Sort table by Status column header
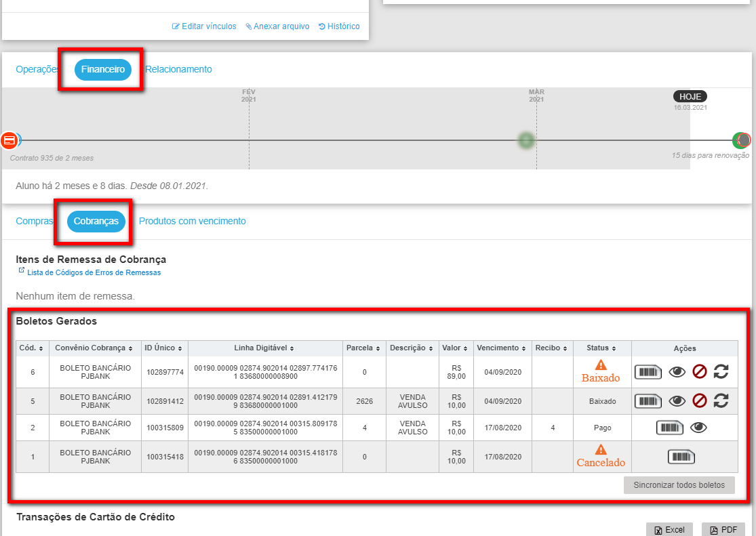756x536 pixels. tap(601, 348)
